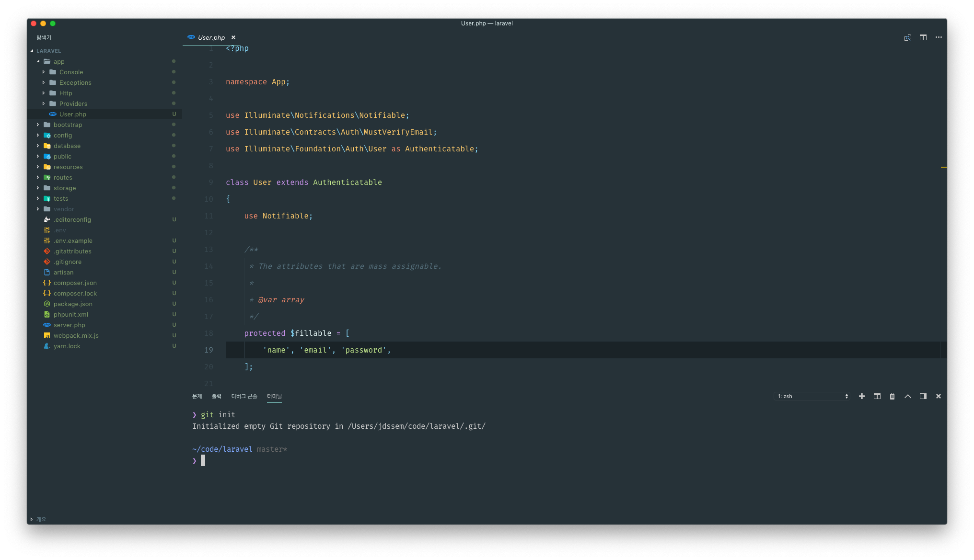Expand the routes folder
Viewport: 974px width, 560px height.
62,178
